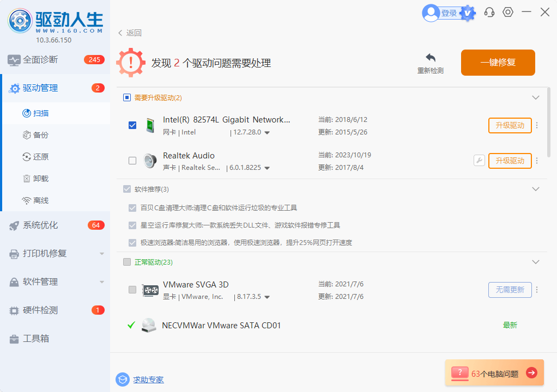Click the 登录 login button
The width and height of the screenshot is (557, 392).
pos(449,13)
